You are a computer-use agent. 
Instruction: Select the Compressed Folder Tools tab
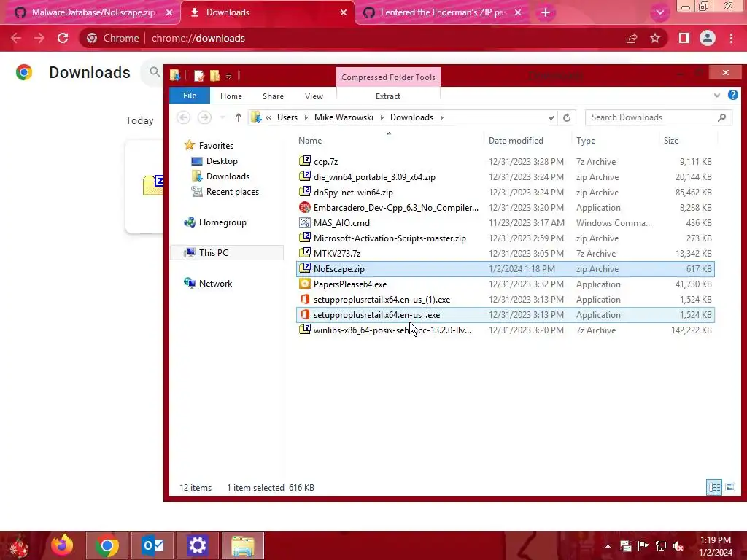[388, 77]
